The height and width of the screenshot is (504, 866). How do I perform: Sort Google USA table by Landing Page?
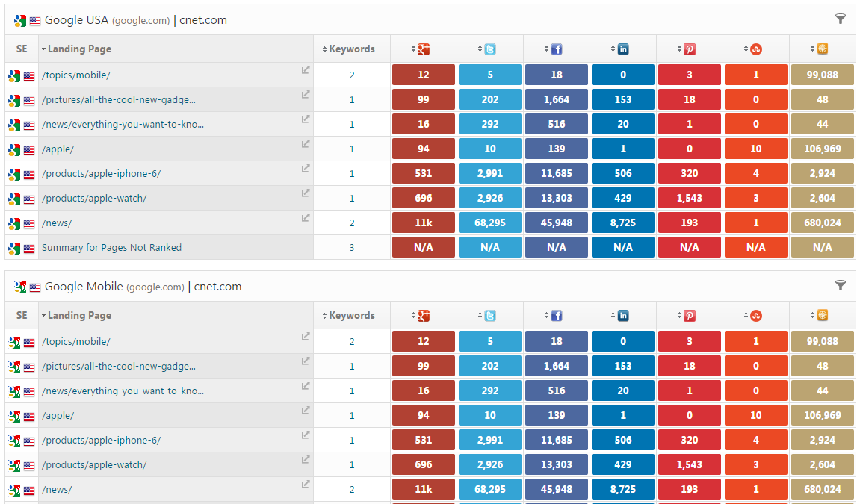point(78,49)
